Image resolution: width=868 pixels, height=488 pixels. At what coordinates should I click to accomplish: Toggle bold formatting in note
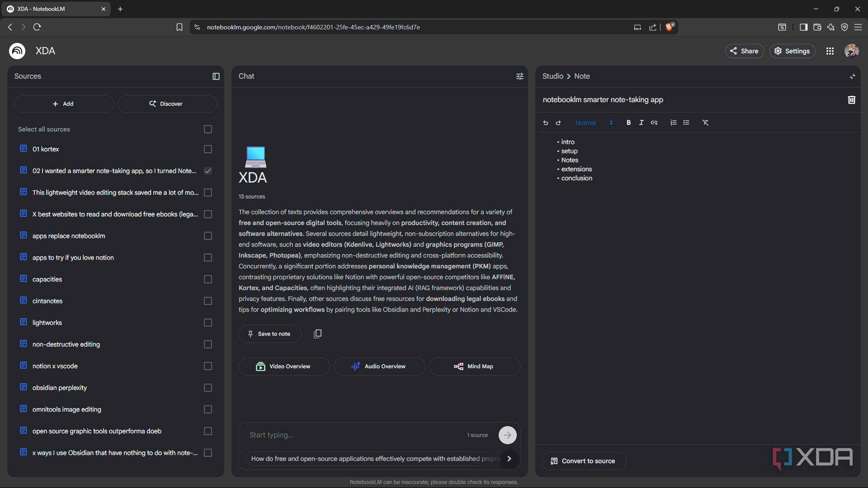[x=628, y=123]
